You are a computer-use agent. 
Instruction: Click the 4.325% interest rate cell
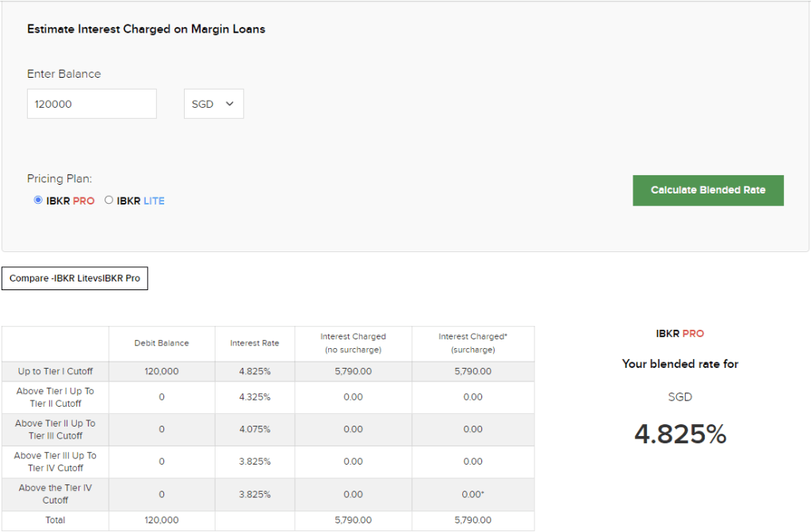tap(254, 397)
